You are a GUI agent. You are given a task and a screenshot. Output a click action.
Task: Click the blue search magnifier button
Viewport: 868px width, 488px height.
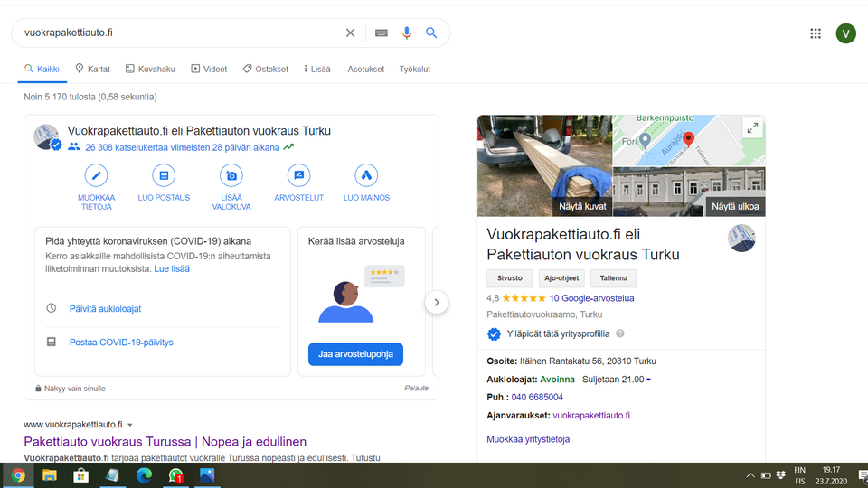pyautogui.click(x=431, y=33)
